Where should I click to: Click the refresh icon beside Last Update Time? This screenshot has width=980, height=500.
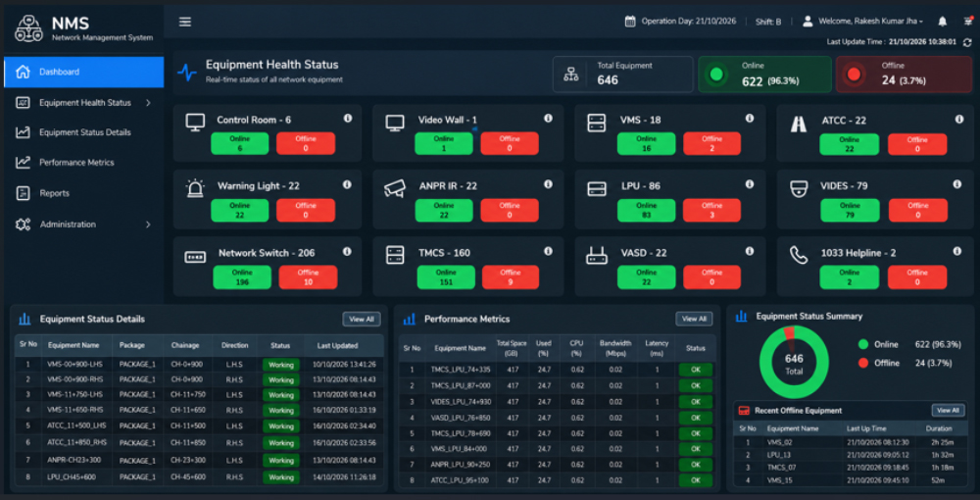[967, 42]
